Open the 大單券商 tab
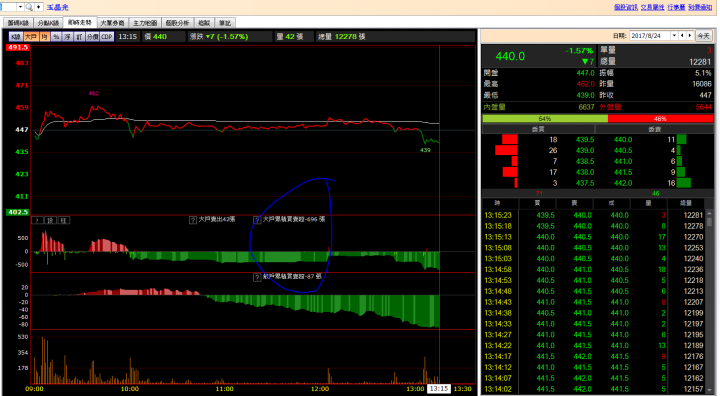This screenshot has width=720, height=396. [x=112, y=23]
